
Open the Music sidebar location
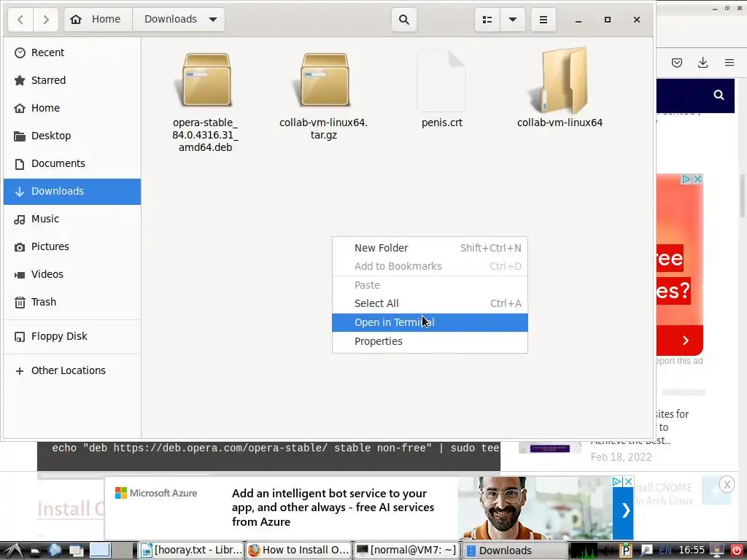pyautogui.click(x=72, y=219)
